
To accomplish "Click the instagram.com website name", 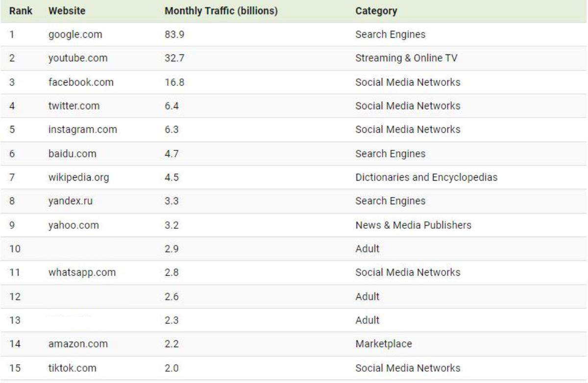I will pos(82,130).
